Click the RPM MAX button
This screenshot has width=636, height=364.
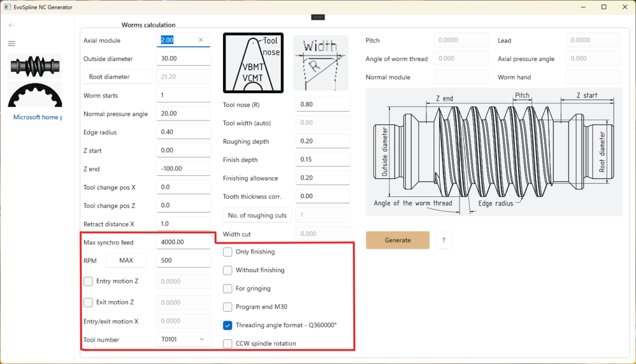(x=126, y=260)
